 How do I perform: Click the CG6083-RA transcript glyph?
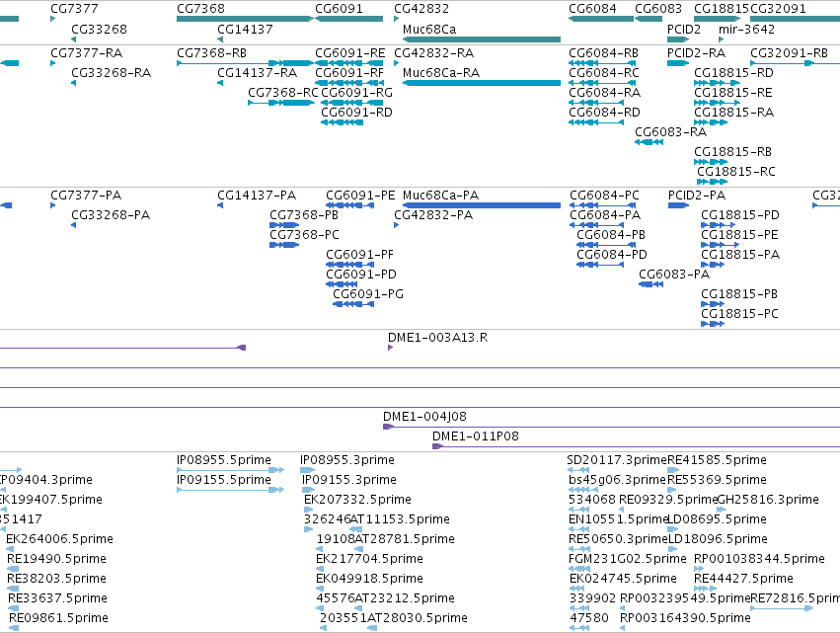649,142
